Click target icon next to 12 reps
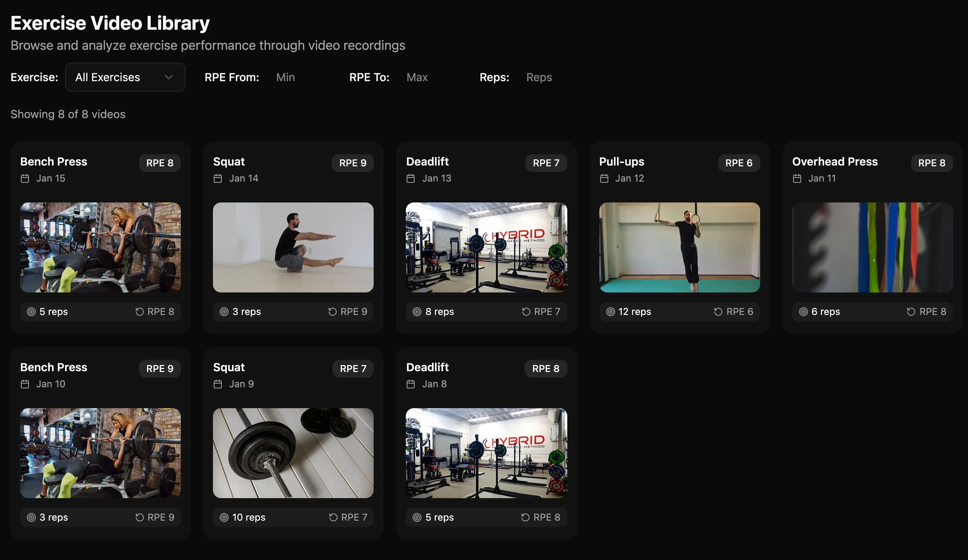Viewport: 968px width, 560px height. (x=610, y=312)
